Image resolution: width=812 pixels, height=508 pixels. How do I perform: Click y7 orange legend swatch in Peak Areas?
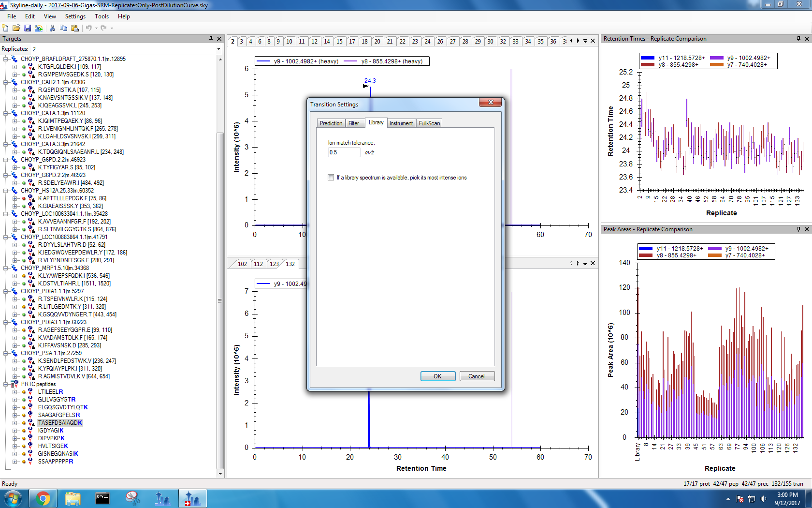(x=714, y=255)
